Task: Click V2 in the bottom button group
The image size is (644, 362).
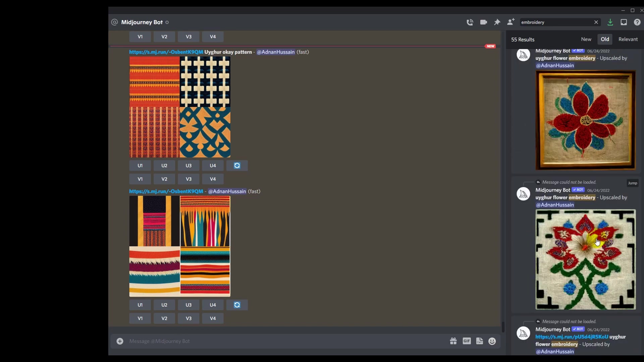Action: click(164, 318)
